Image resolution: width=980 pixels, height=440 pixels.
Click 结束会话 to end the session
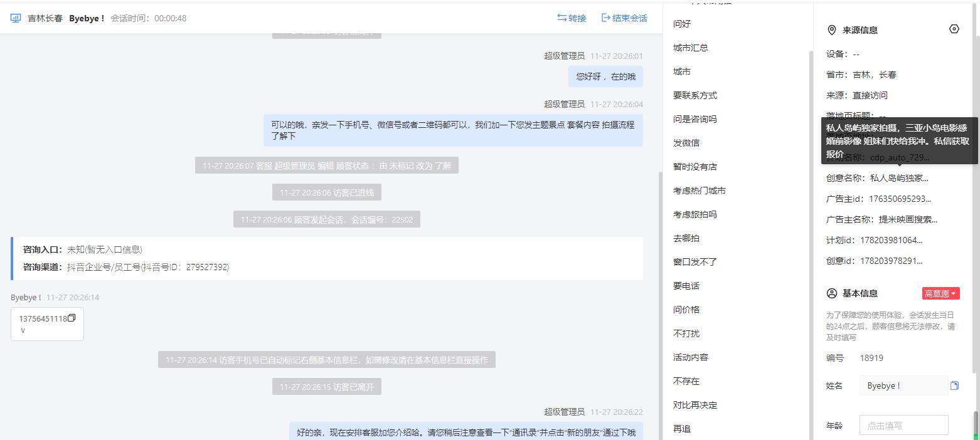click(x=624, y=18)
